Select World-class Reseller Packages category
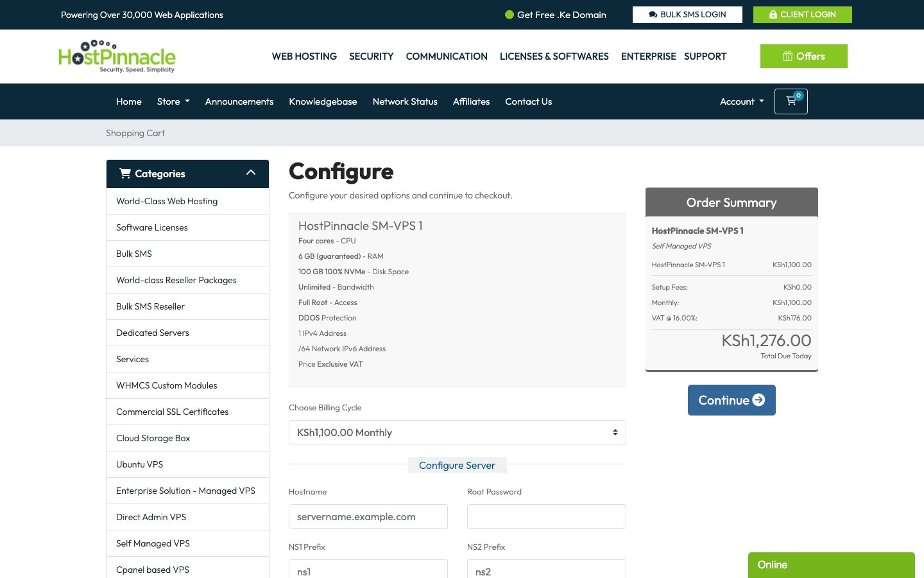The width and height of the screenshot is (924, 578). (x=187, y=280)
